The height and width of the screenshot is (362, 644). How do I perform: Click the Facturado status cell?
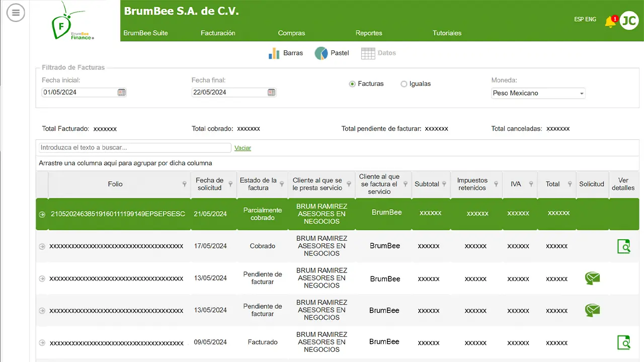tap(263, 342)
